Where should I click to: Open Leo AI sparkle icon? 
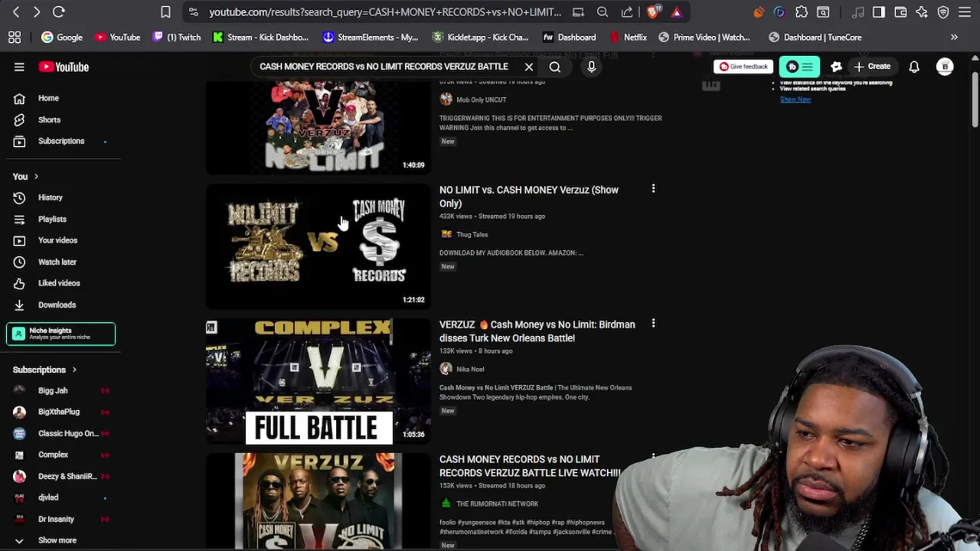(922, 12)
